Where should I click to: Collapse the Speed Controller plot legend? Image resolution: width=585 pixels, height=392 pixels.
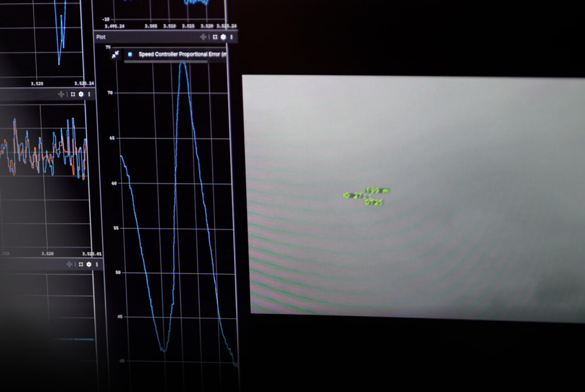coord(115,54)
